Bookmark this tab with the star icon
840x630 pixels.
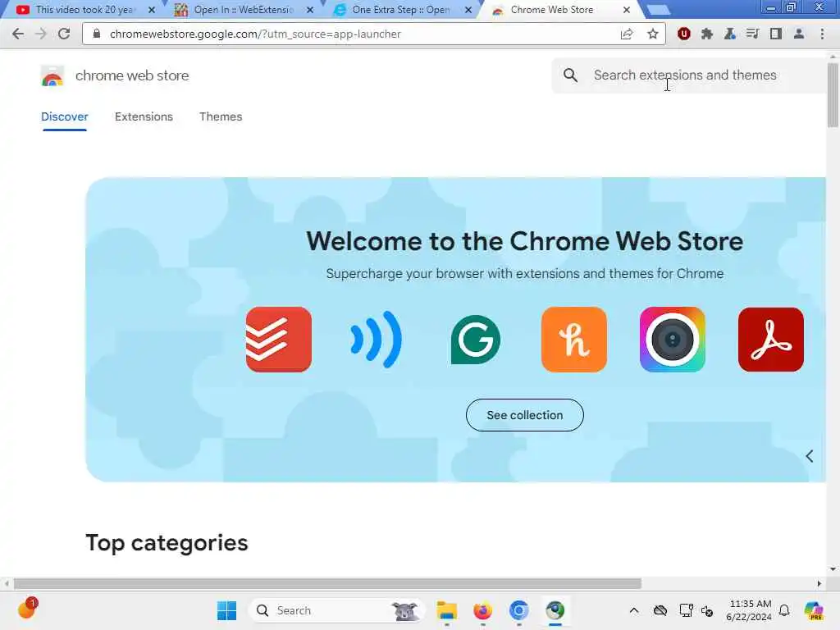tap(652, 34)
